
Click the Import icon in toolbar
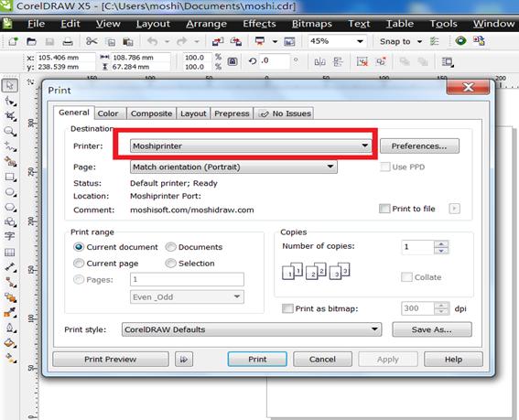click(218, 41)
